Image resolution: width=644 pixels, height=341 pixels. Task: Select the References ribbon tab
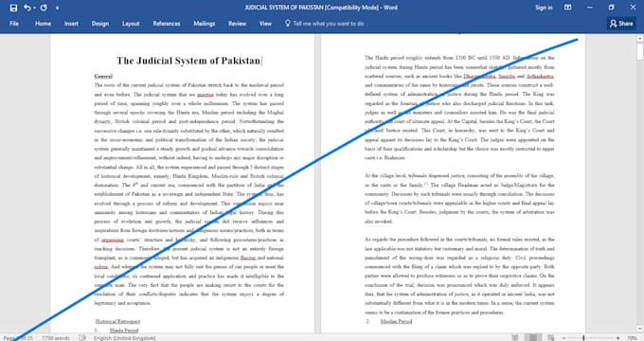coord(167,24)
